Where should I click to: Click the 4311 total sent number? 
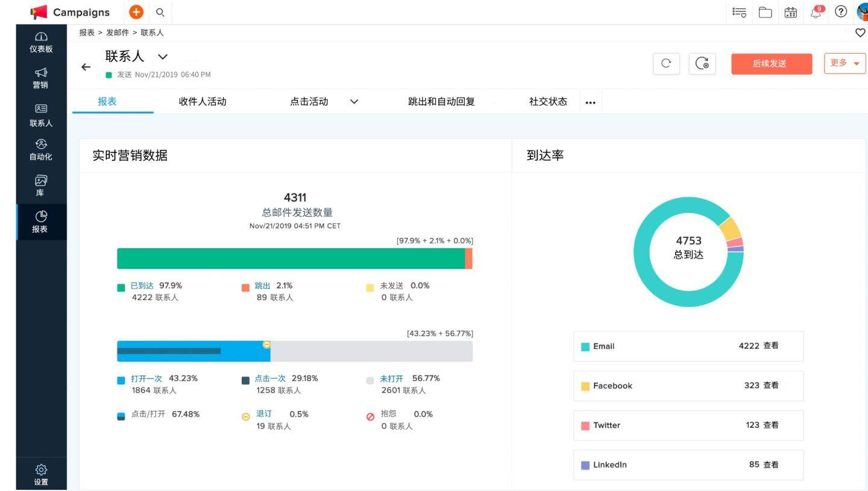(x=295, y=198)
